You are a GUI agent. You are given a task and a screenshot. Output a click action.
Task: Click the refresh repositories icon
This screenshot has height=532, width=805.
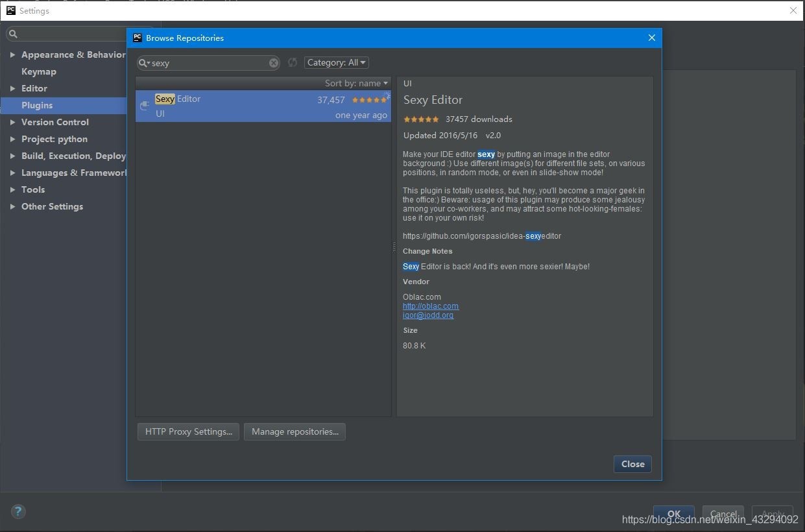click(x=293, y=62)
